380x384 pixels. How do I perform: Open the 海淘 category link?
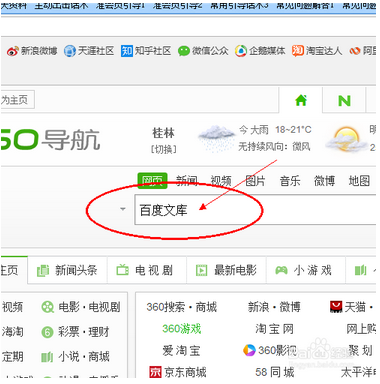pos(13,332)
